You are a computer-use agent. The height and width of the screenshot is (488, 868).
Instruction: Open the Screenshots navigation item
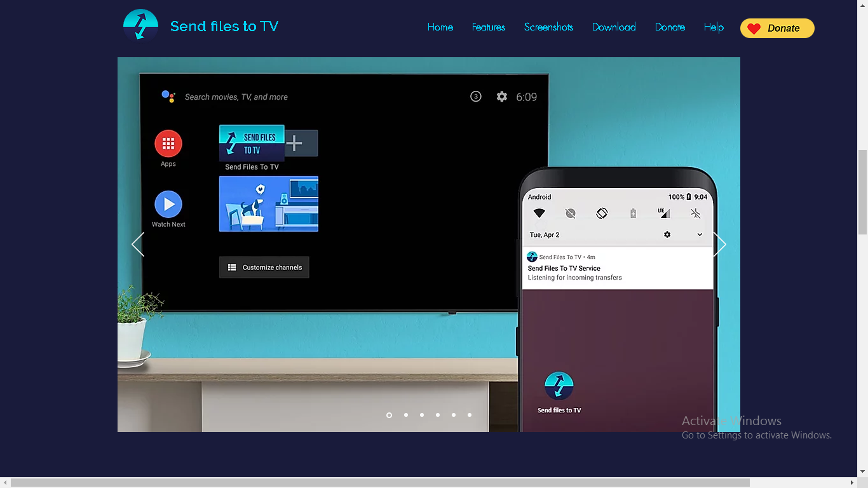(x=548, y=27)
